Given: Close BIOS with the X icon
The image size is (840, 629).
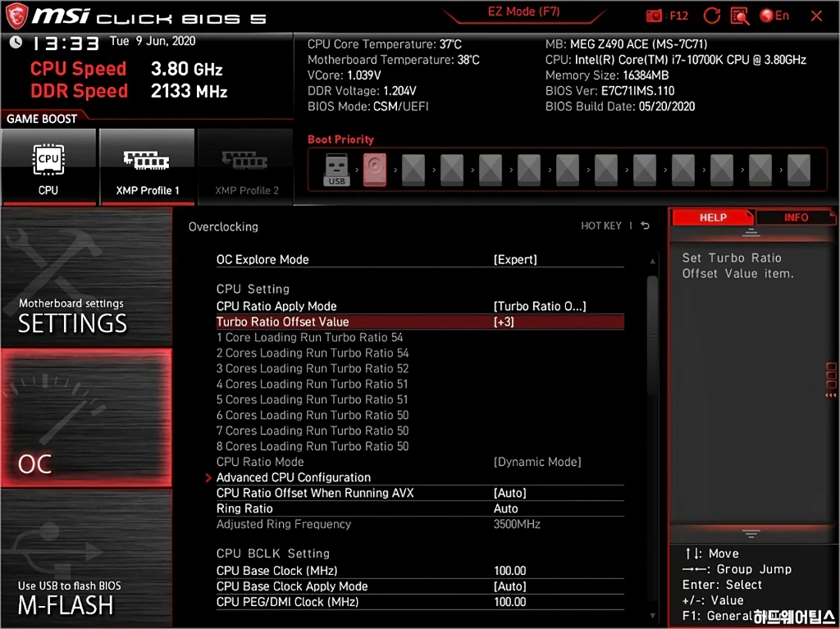Looking at the screenshot, I should point(816,16).
